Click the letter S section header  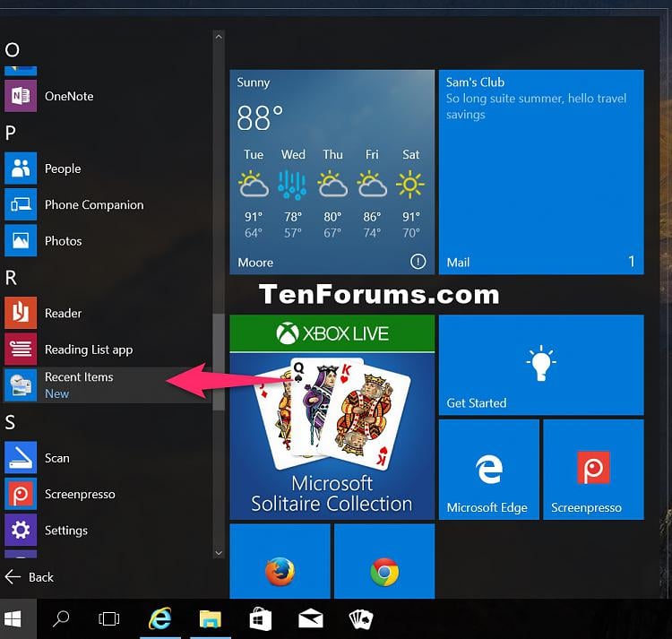(x=10, y=423)
